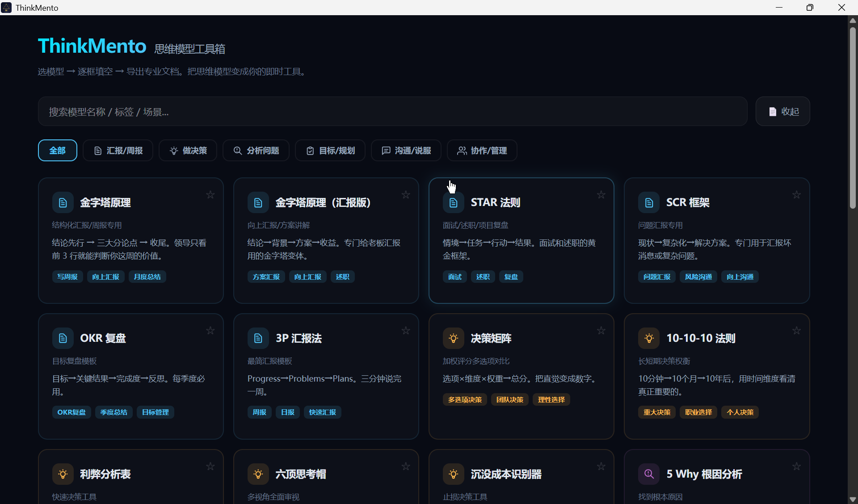Open the 六顶思考帽 card title
Screen dimensions: 858x504
tap(301, 474)
